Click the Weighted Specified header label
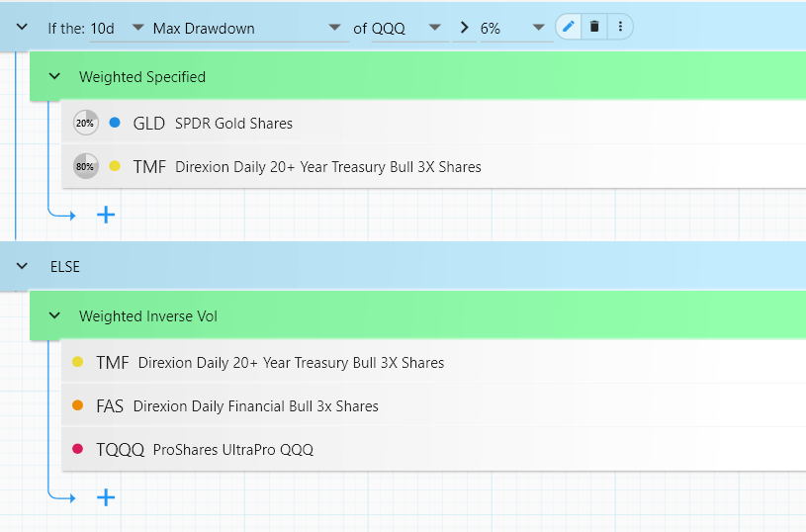Screen dimensions: 806x532 tap(142, 77)
